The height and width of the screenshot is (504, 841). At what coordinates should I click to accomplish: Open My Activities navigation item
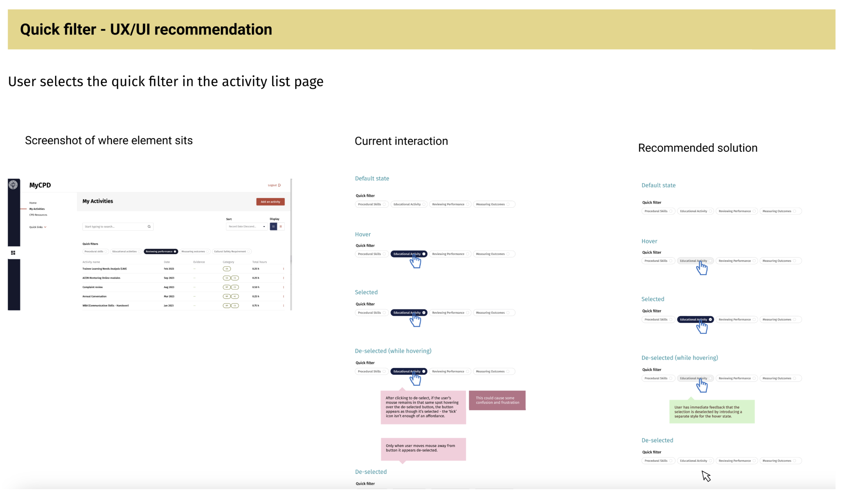tap(37, 209)
